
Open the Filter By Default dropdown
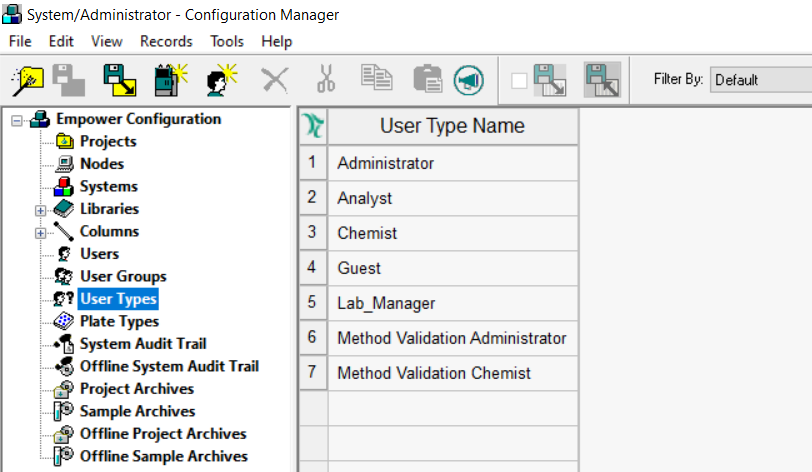coord(761,80)
